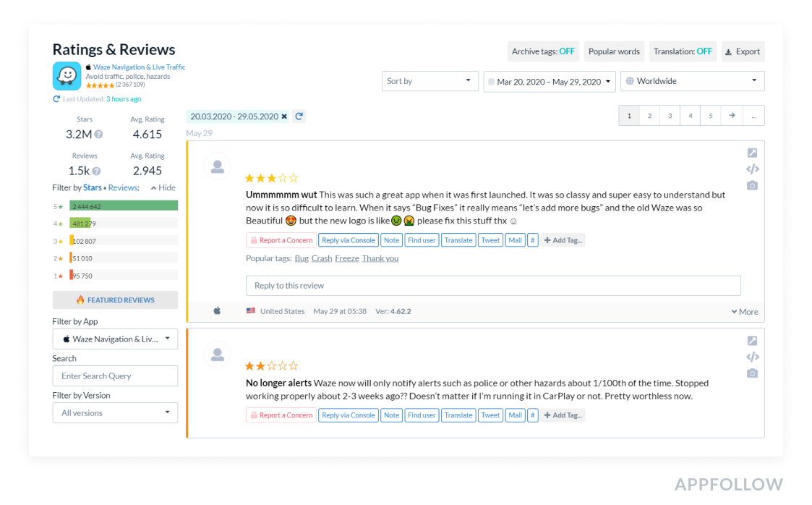
Task: Remove the 20.03.2020 - 29.05.2020 date filter
Action: (x=284, y=116)
